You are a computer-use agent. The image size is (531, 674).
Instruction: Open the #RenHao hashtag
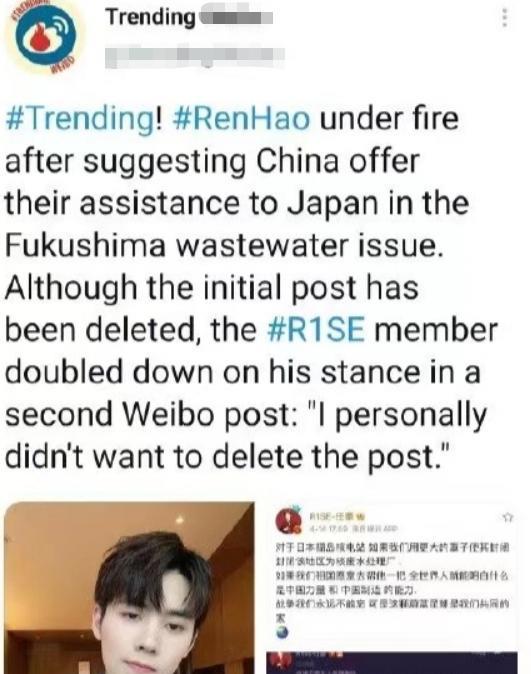(241, 119)
